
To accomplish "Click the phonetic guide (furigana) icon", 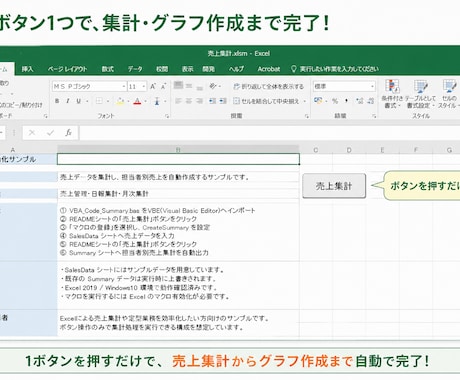I will 157,101.
